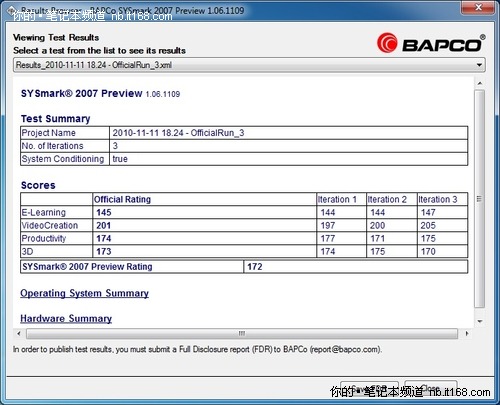The image size is (500, 405).
Task: Click the dropdown arrow beside OfficialRun_3.xml
Action: point(479,65)
